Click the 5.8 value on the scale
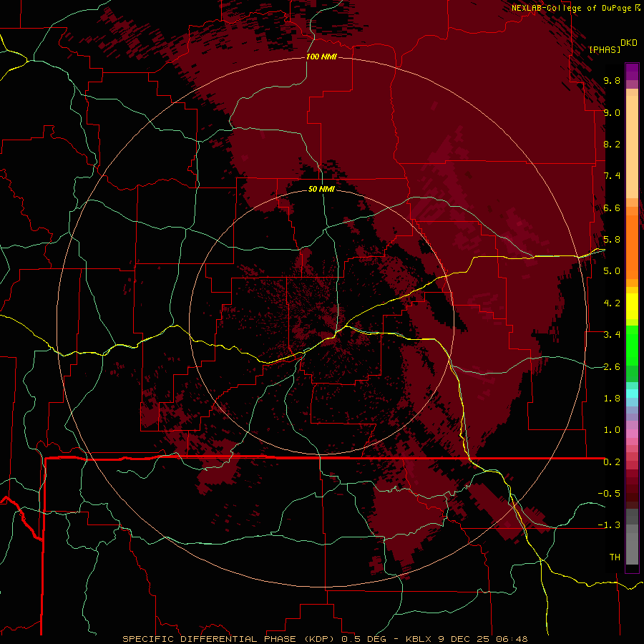This screenshot has height=644, width=644. point(612,240)
